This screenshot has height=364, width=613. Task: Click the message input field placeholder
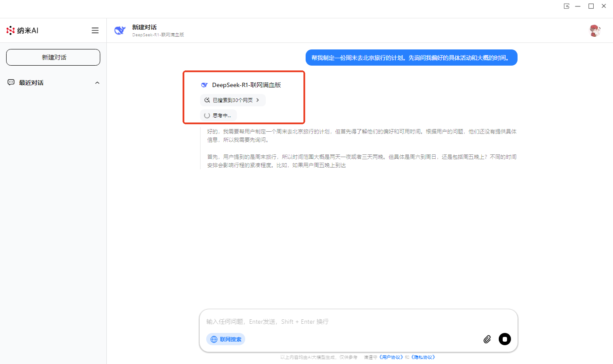[x=268, y=322]
